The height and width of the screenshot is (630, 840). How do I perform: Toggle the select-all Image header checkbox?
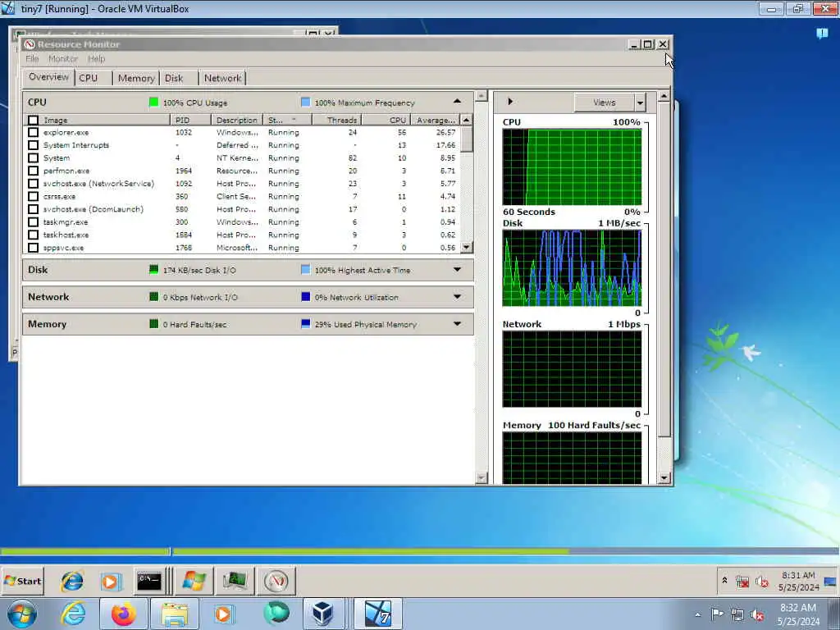tap(33, 120)
